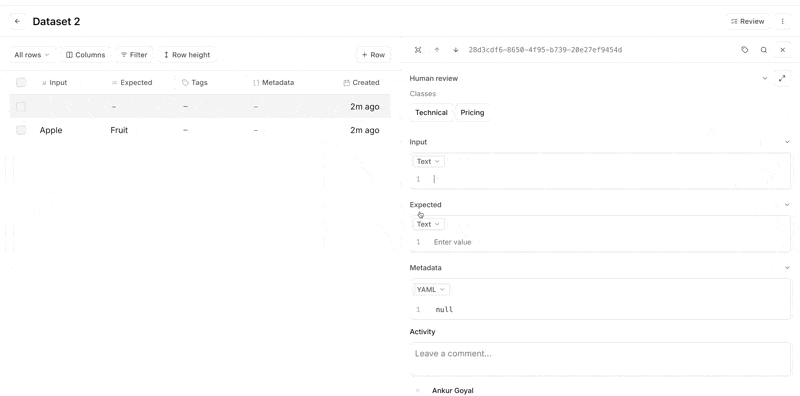Open the Apple cell in the table
800x396 pixels.
(x=51, y=130)
